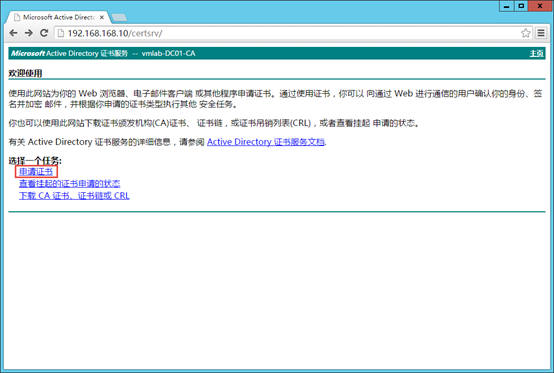Select the Microsoft Active Directory tab
Image resolution: width=554 pixels, height=373 pixels.
(59, 17)
